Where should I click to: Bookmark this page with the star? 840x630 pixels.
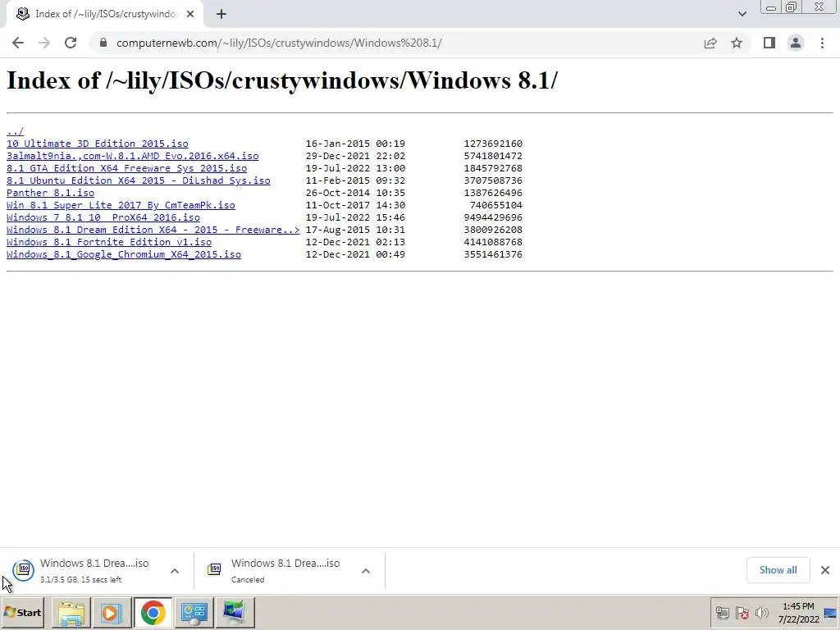click(x=737, y=43)
